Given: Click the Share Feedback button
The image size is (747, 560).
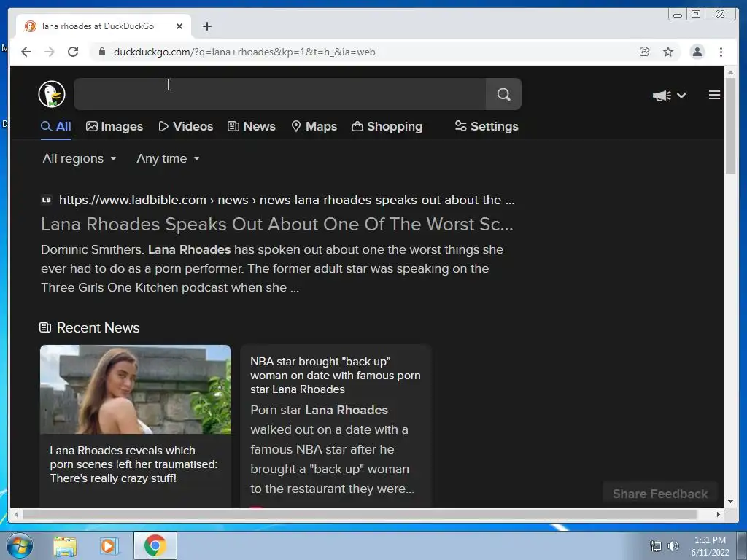Looking at the screenshot, I should (x=659, y=494).
